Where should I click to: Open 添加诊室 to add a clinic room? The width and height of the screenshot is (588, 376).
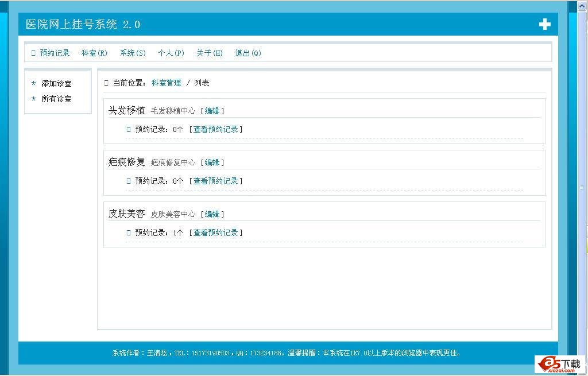click(x=57, y=83)
